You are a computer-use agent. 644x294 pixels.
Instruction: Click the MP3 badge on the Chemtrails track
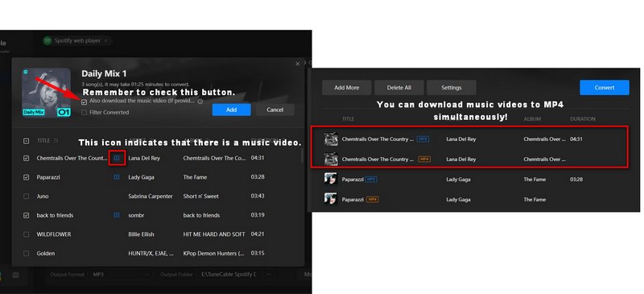click(423, 139)
